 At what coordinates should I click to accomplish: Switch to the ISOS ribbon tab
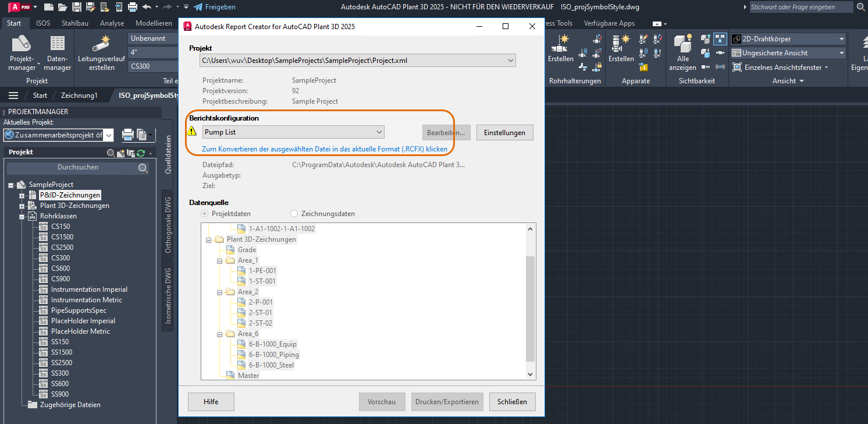click(43, 23)
